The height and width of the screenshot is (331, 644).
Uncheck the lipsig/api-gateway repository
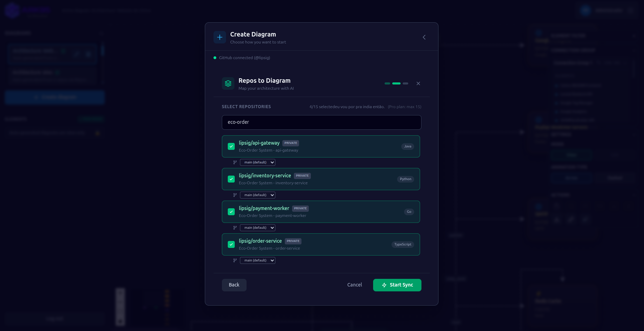point(231,146)
